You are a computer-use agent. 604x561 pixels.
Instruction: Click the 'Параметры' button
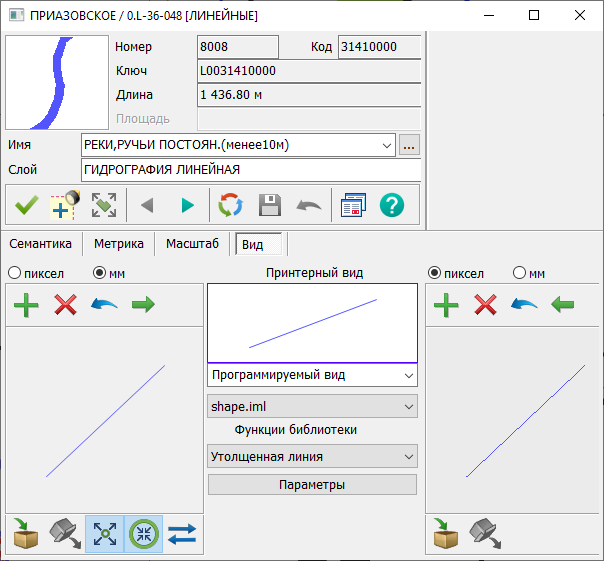[x=312, y=485]
